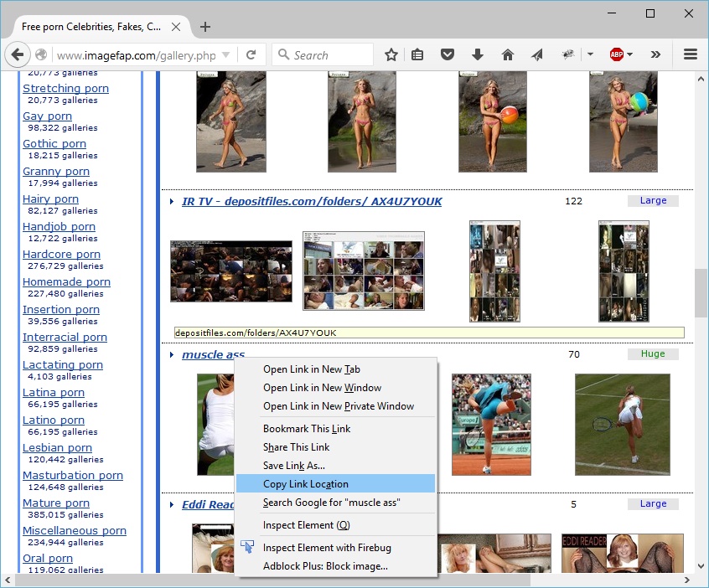Open the Mature porn category link
709x588 pixels.
(x=56, y=503)
